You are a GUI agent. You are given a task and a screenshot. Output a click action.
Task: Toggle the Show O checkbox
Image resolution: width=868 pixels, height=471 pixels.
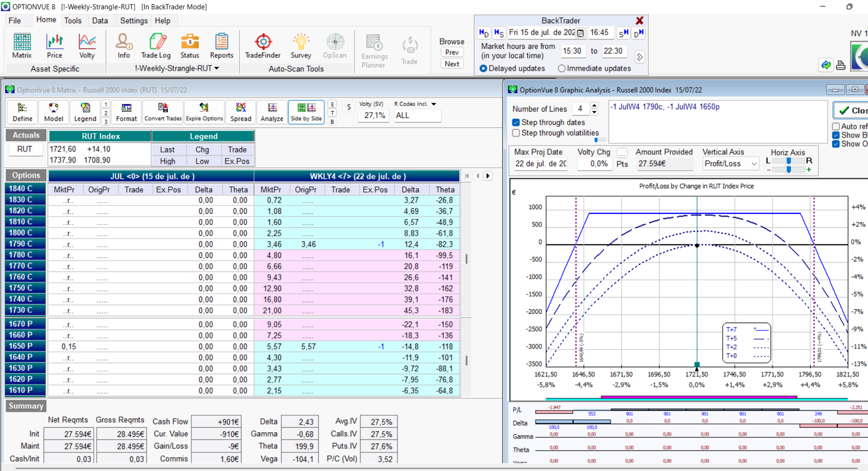click(836, 144)
